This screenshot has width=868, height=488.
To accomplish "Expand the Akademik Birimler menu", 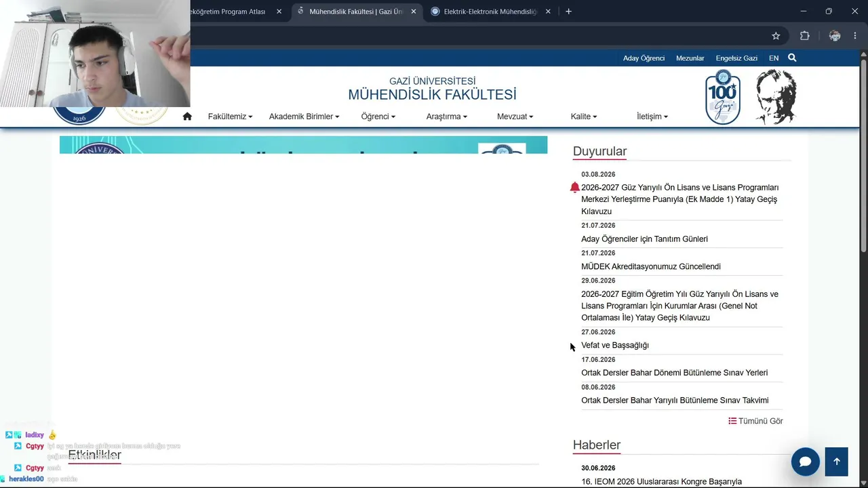I will (x=304, y=117).
